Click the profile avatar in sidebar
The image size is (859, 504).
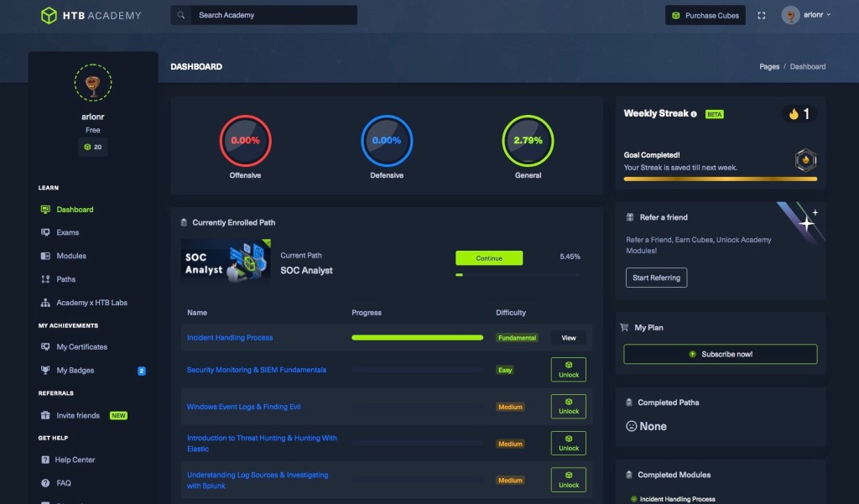pyautogui.click(x=92, y=83)
